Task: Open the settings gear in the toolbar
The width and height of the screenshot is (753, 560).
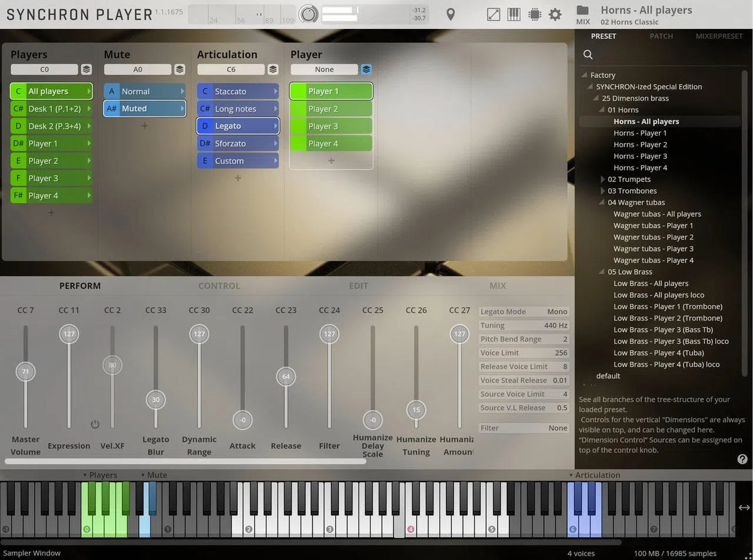Action: (x=555, y=14)
